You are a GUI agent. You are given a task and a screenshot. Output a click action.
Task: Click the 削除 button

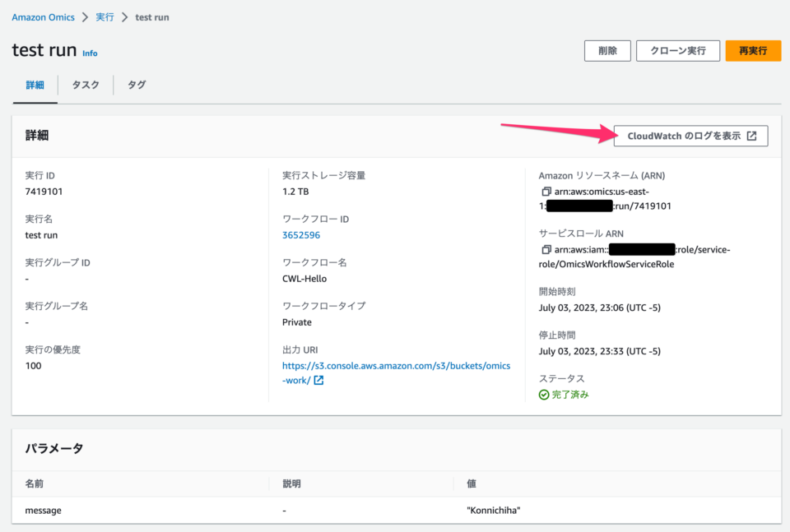pos(607,51)
